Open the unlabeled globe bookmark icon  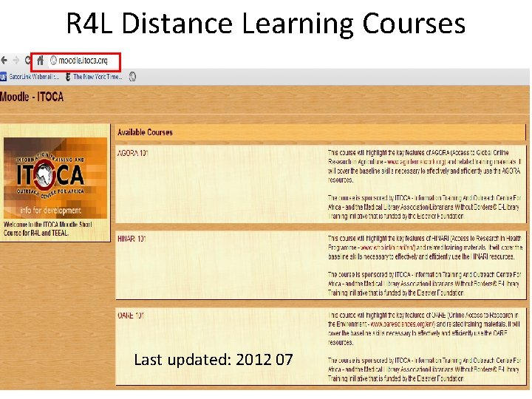[133, 77]
